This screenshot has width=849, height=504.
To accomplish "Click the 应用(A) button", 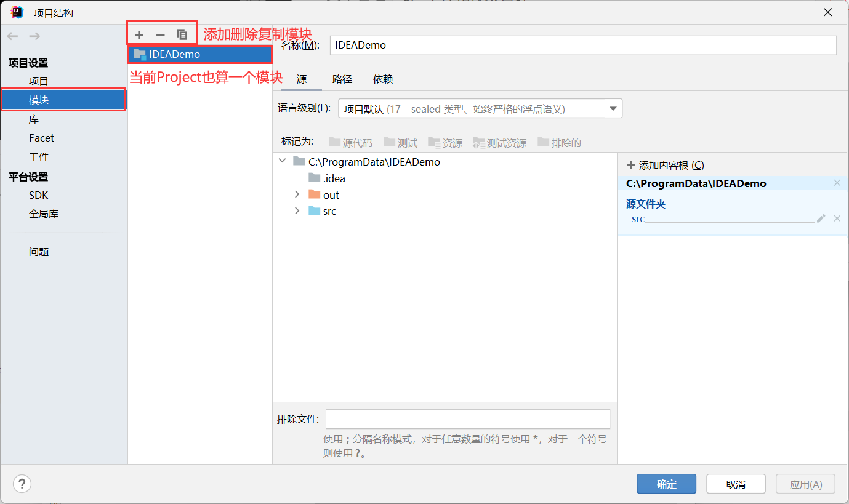I will (806, 484).
